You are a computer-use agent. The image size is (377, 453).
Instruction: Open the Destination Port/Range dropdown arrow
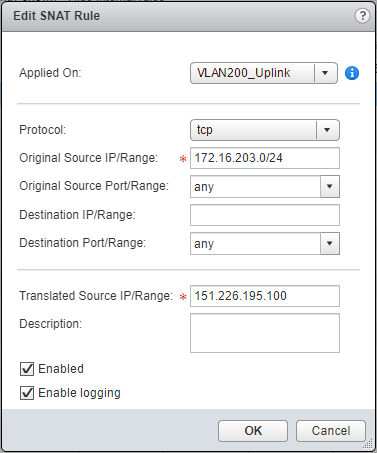point(330,243)
